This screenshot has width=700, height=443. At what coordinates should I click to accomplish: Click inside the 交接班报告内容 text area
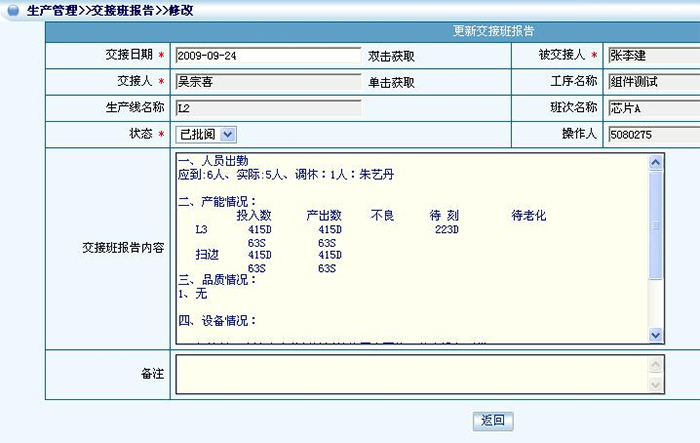click(x=410, y=248)
